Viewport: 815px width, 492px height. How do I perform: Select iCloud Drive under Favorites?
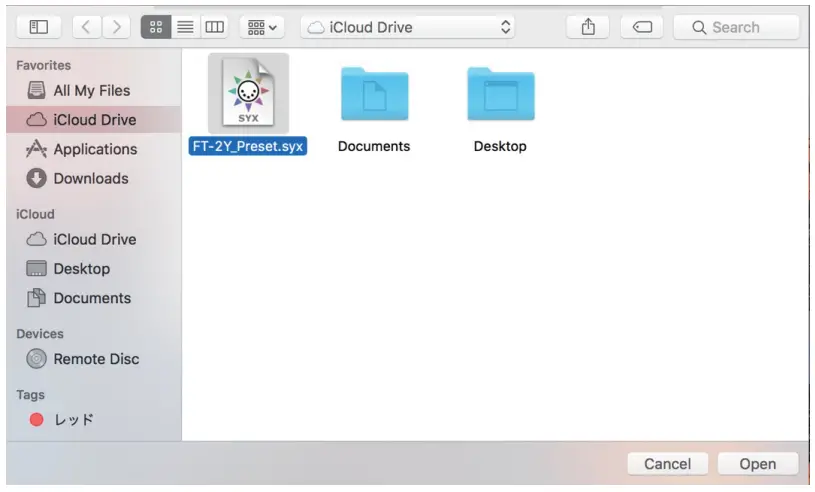(94, 119)
